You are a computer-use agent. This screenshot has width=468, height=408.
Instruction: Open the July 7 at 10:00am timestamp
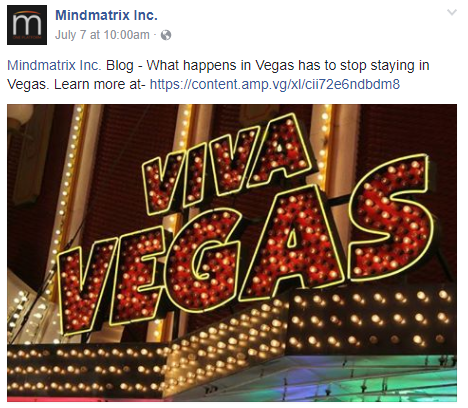pos(102,35)
